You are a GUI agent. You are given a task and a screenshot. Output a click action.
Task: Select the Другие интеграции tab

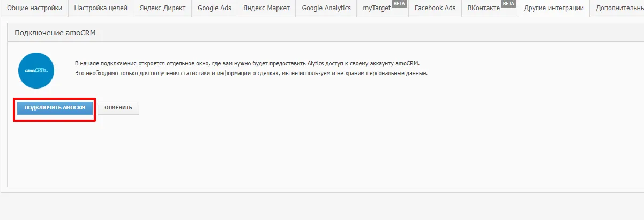tap(554, 9)
